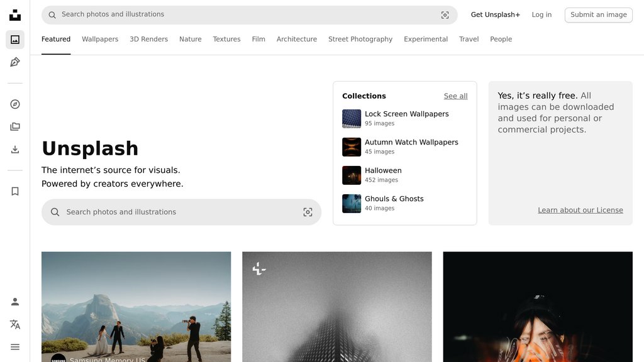Screen dimensions: 644x362
Task: Click the Collections stack icon
Action: tap(14, 126)
